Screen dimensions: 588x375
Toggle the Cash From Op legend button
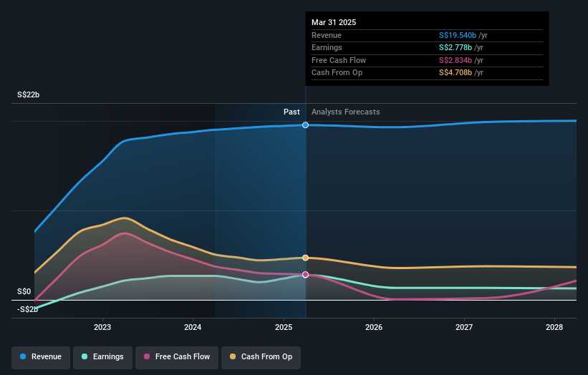[261, 357]
